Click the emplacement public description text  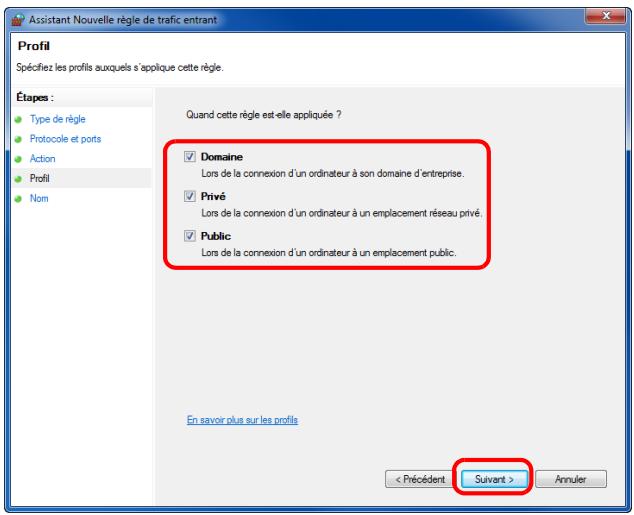click(329, 253)
